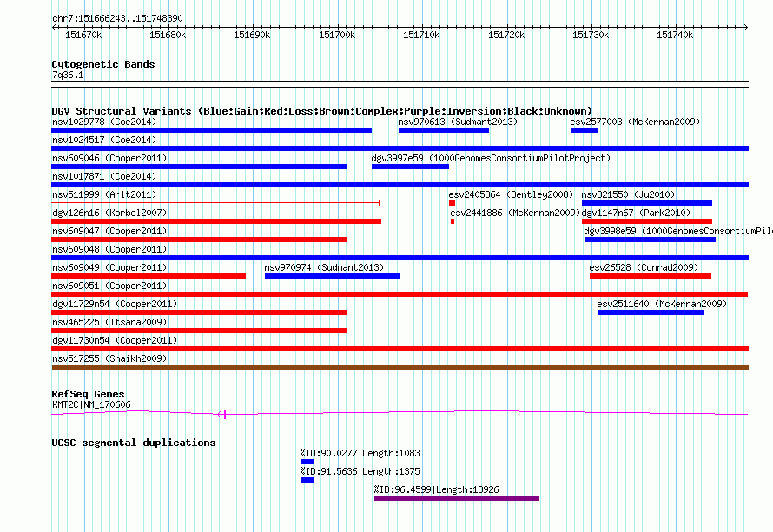This screenshot has width=773, height=532.
Task: Click the 151700k ruler tick label
Action: (x=337, y=35)
